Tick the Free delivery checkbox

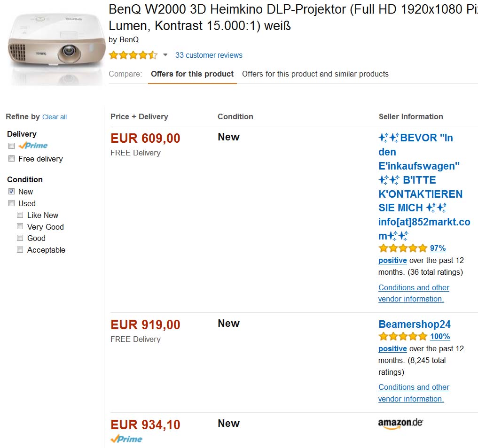[x=12, y=159]
